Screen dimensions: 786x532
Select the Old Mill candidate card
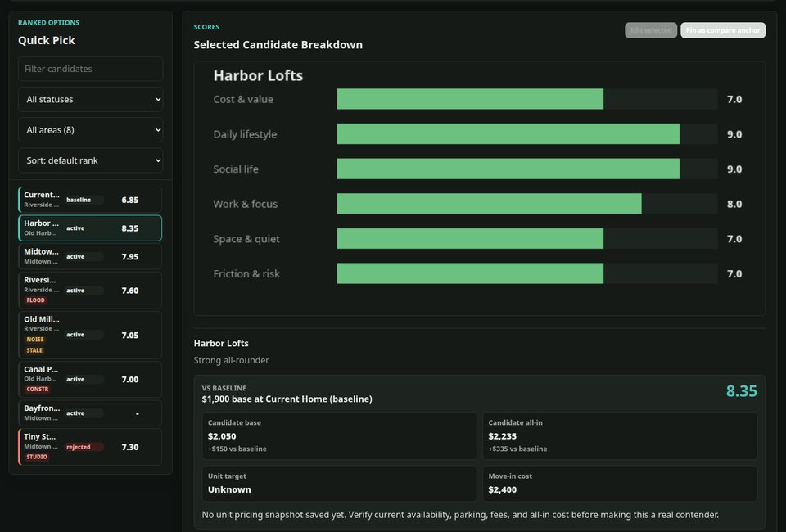pyautogui.click(x=90, y=335)
